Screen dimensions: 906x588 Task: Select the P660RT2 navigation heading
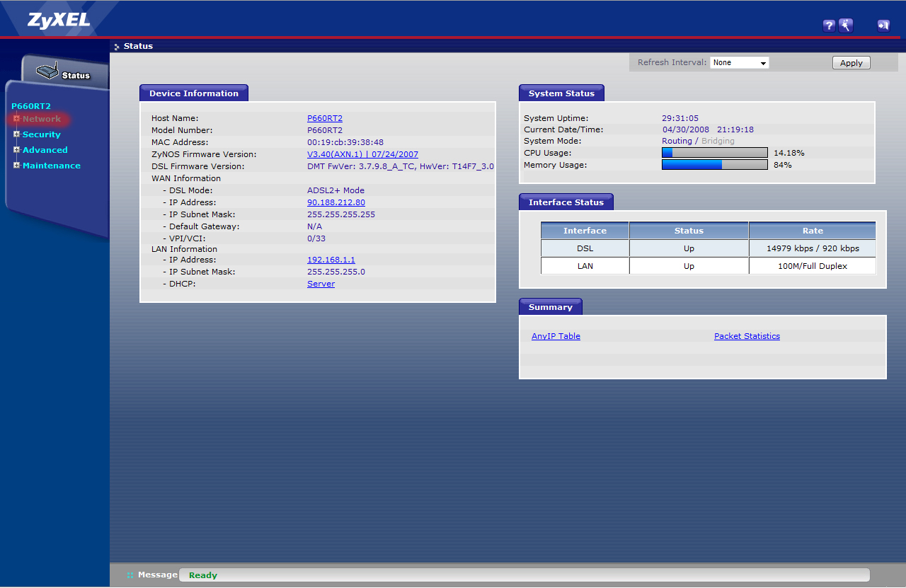[x=31, y=106]
